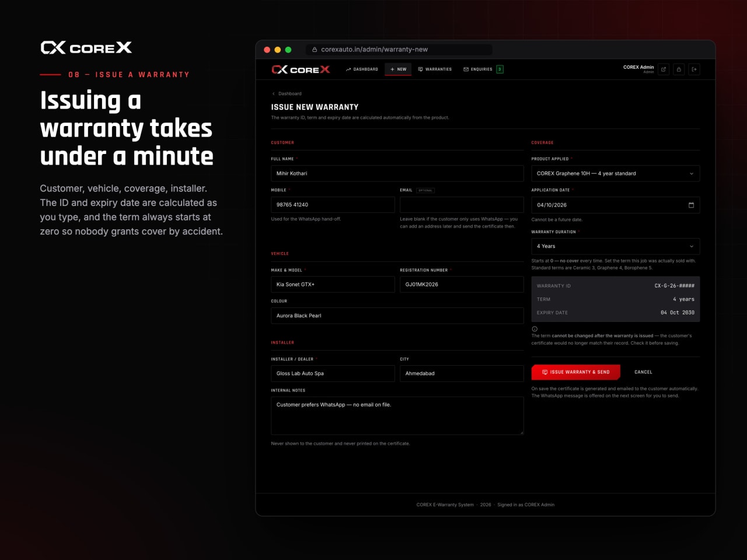Follow the Dashboard breadcrumb back link
The height and width of the screenshot is (560, 747).
point(287,93)
